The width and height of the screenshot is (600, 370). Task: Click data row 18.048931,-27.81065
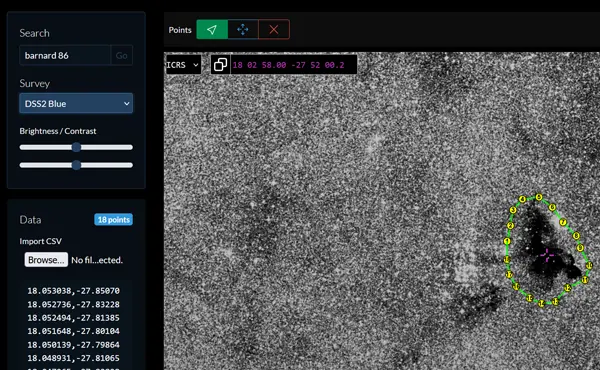(73, 358)
